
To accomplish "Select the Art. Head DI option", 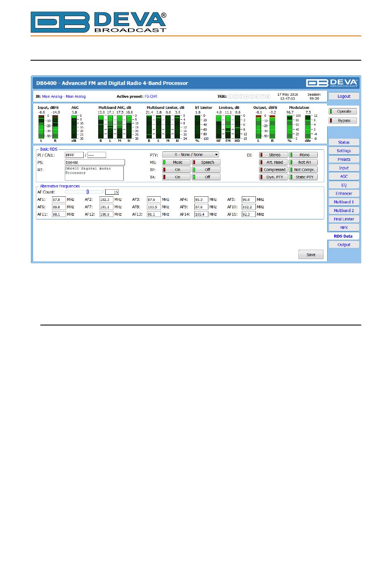I will 273,163.
